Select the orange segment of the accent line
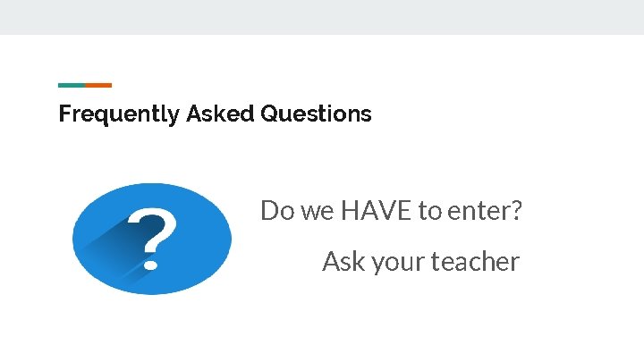 [x=98, y=85]
